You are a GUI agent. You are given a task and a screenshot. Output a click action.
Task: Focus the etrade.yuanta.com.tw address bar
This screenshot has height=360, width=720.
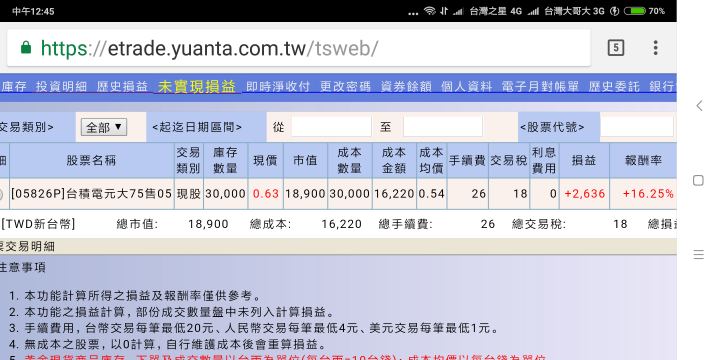(298, 48)
